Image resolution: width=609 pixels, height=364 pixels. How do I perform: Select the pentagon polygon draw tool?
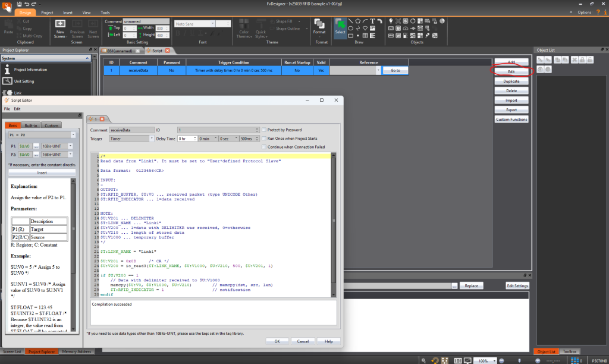359,21
